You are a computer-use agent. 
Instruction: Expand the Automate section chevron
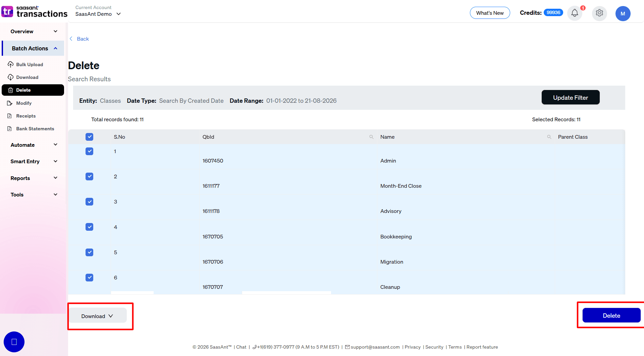coord(55,145)
